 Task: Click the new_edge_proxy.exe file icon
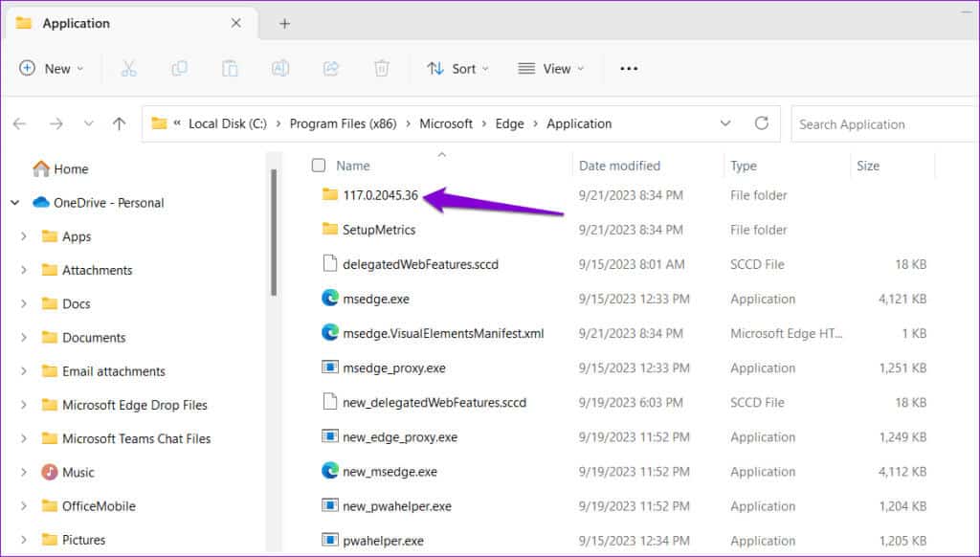(330, 436)
